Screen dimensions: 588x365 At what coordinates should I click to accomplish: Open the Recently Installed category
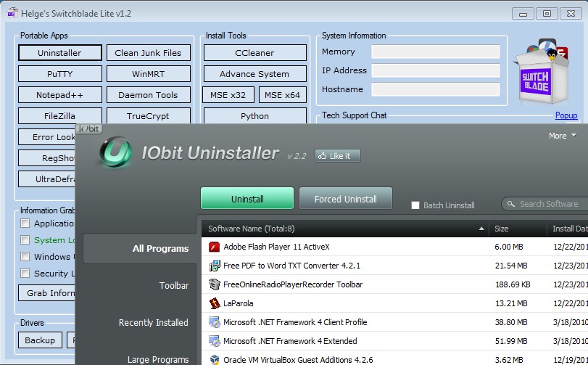pos(154,323)
